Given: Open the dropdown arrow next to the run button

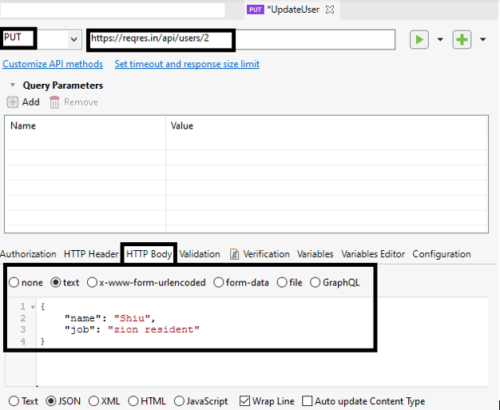Looking at the screenshot, I should click(x=440, y=40).
